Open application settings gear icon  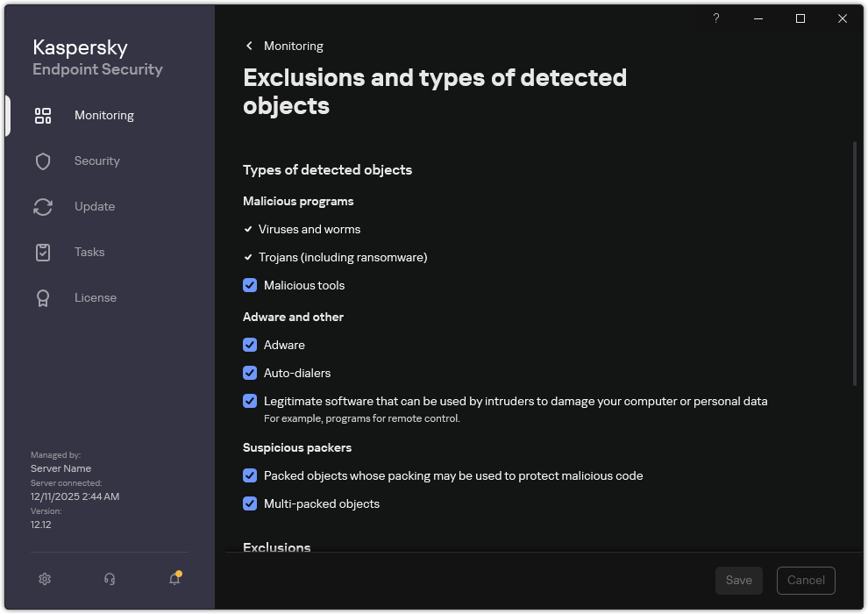coord(44,579)
